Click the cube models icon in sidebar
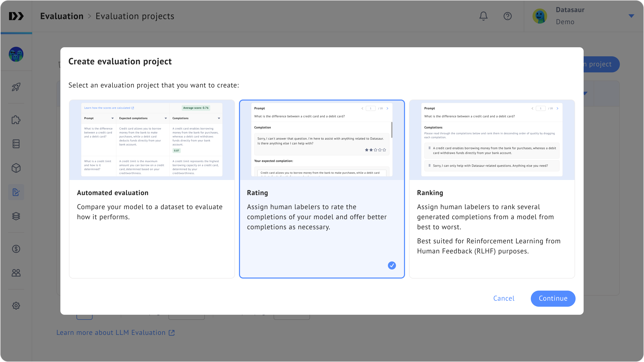 point(16,168)
